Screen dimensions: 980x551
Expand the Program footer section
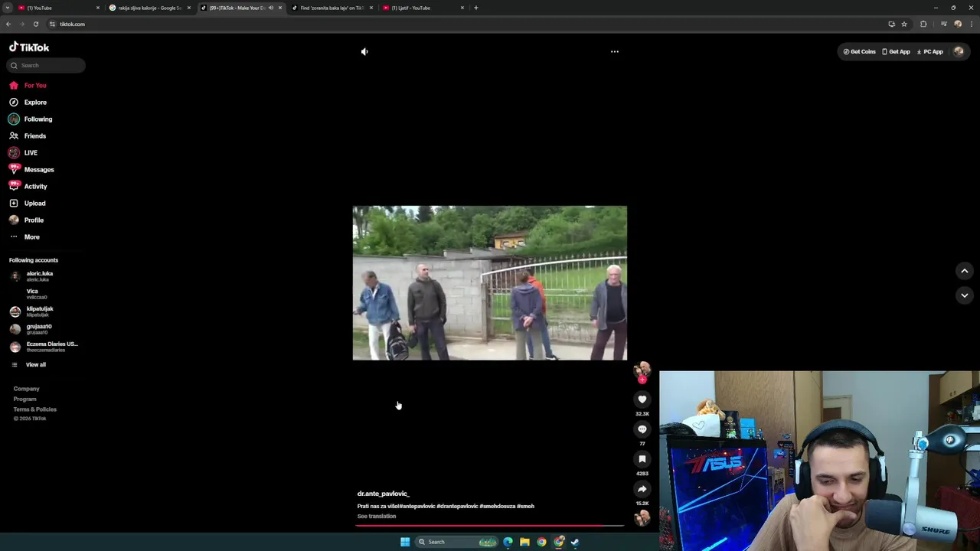(24, 399)
